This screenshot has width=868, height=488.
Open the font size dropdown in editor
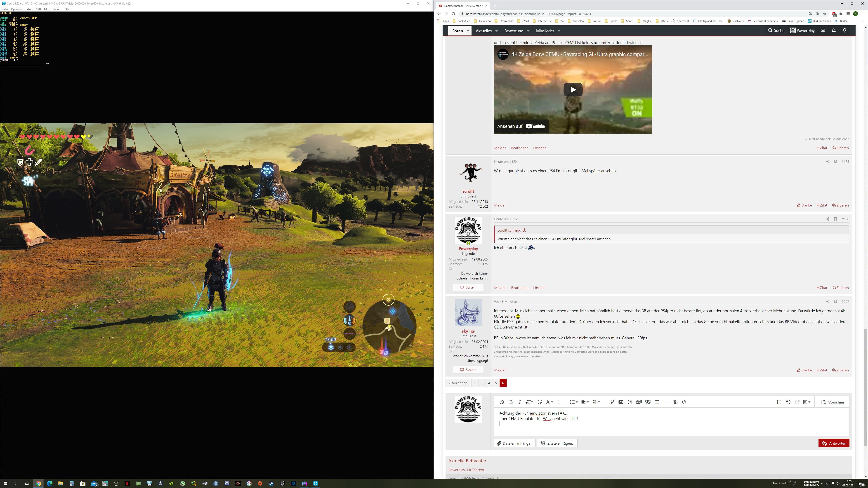point(529,402)
